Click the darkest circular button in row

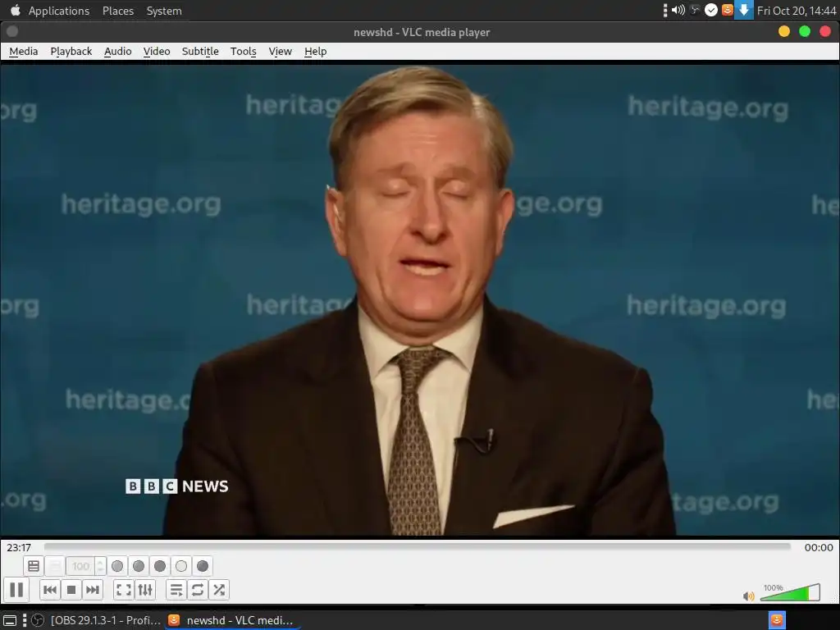203,566
